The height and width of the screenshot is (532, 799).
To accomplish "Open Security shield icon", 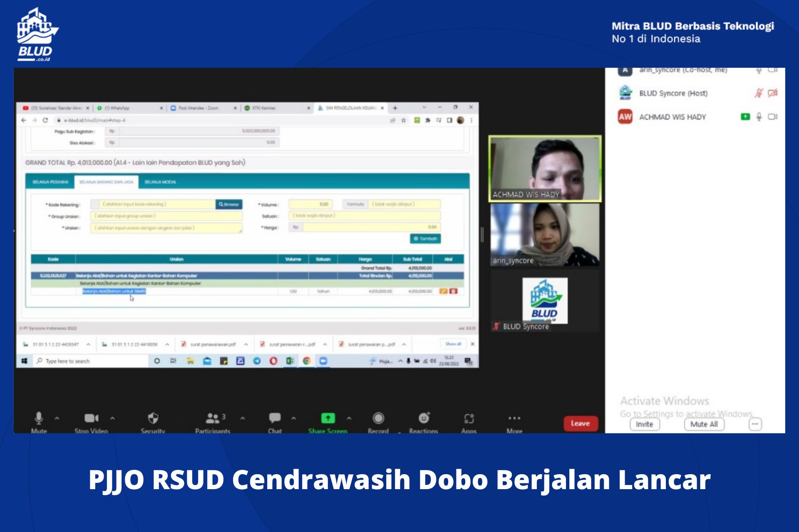I will coord(153,418).
